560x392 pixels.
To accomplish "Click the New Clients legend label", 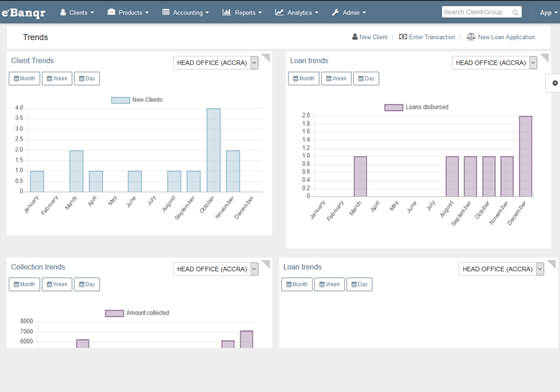I will [x=148, y=100].
